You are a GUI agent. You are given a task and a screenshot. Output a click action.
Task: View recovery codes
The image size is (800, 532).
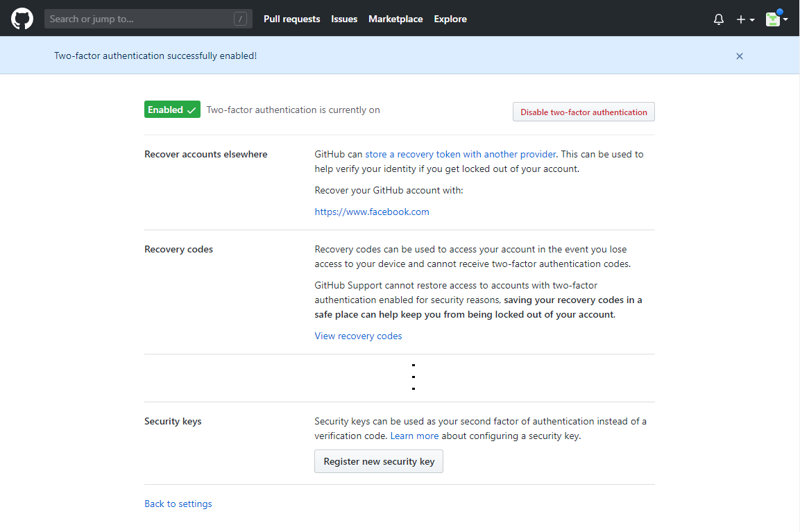(358, 336)
